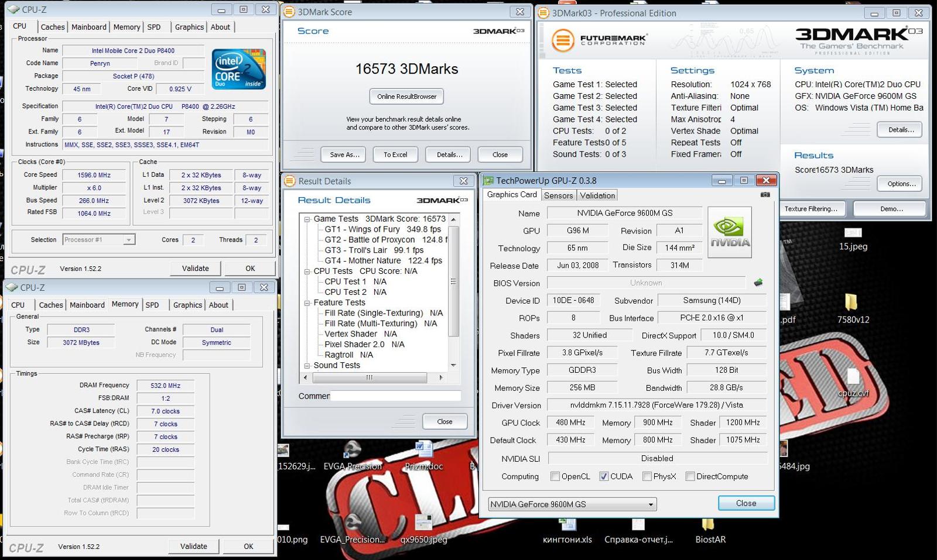Select the GT1 - Wings of Fury row
The width and height of the screenshot is (937, 560).
tap(383, 229)
